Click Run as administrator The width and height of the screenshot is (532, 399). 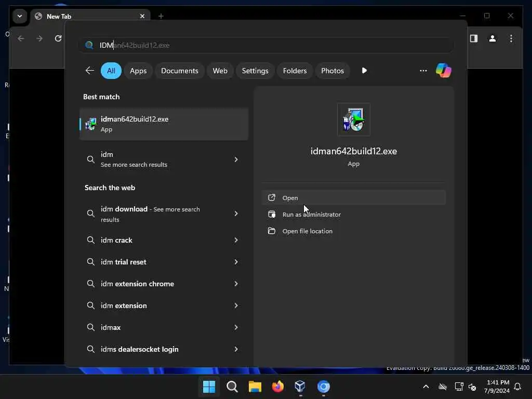[x=353, y=215]
